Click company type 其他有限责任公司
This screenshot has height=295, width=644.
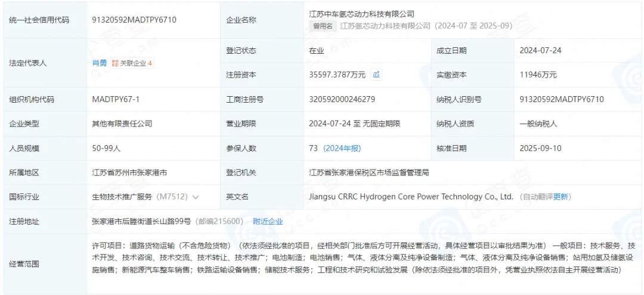coord(122,124)
